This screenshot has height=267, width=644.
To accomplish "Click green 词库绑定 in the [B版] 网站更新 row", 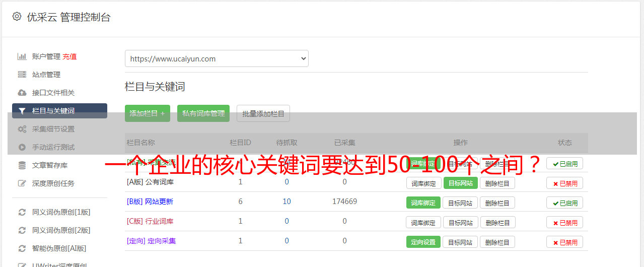I will (x=423, y=203).
